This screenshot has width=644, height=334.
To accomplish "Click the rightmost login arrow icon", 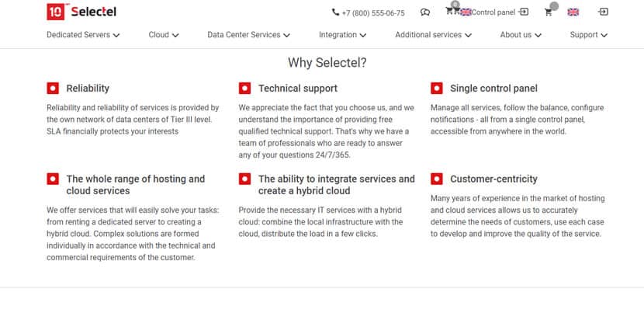I will pyautogui.click(x=603, y=12).
